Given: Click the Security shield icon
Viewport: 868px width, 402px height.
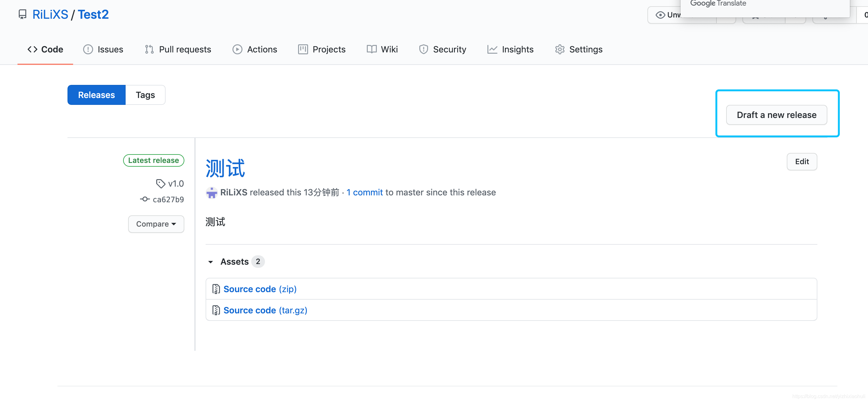Looking at the screenshot, I should click(x=424, y=50).
